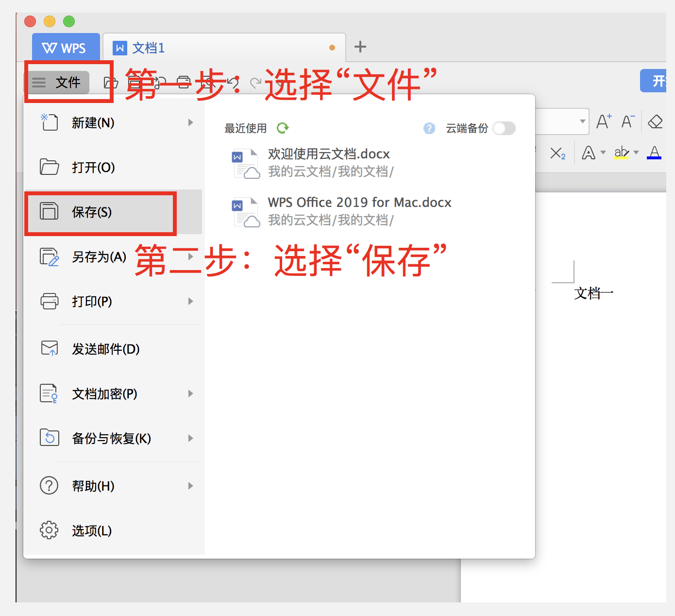This screenshot has height=616, width=675.
Task: Expand the 新建(N) submenu arrow
Action: (x=191, y=122)
